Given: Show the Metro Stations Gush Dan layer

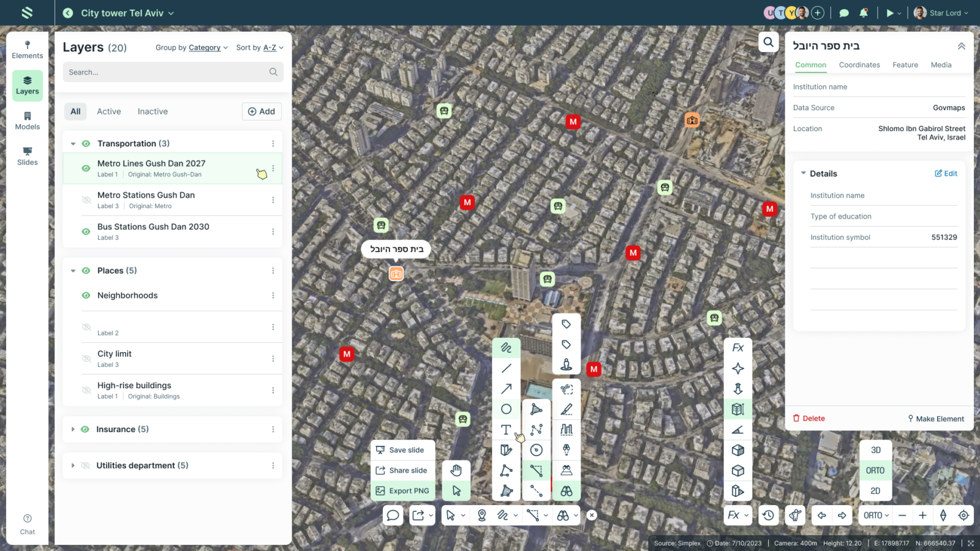Looking at the screenshot, I should click(x=86, y=200).
